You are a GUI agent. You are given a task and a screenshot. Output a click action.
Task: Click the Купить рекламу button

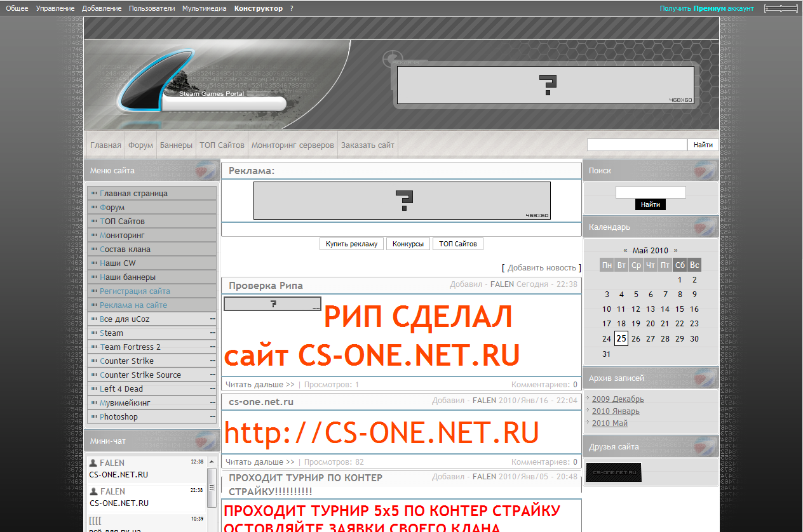pyautogui.click(x=351, y=244)
